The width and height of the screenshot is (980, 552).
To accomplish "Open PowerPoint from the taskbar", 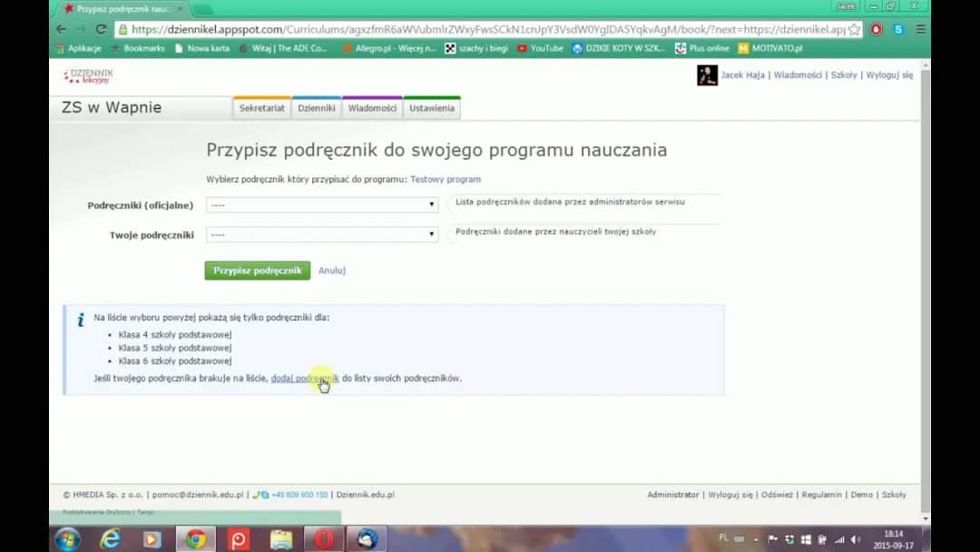I will coord(238,538).
